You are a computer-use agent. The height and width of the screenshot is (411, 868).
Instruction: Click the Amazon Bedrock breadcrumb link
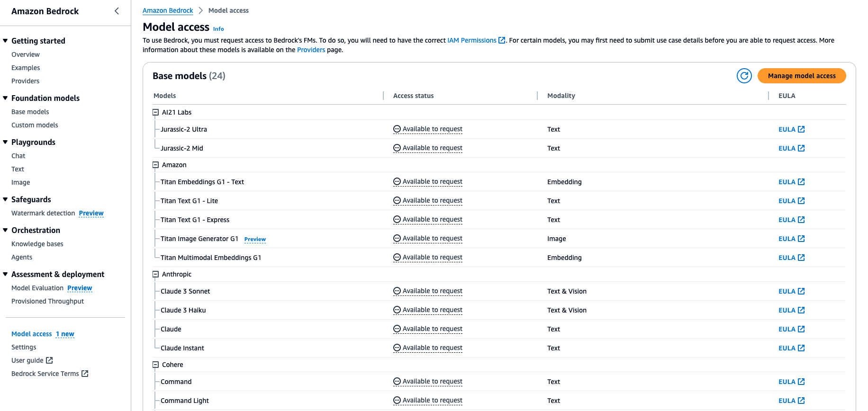(x=168, y=10)
